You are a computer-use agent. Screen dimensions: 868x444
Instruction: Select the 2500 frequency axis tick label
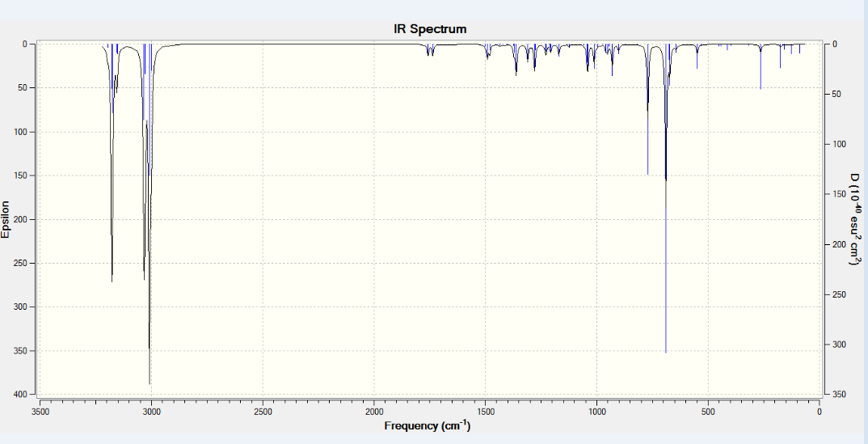click(x=263, y=411)
